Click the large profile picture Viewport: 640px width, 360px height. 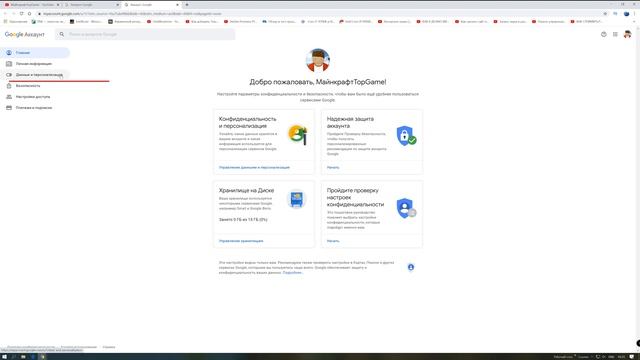point(318,60)
